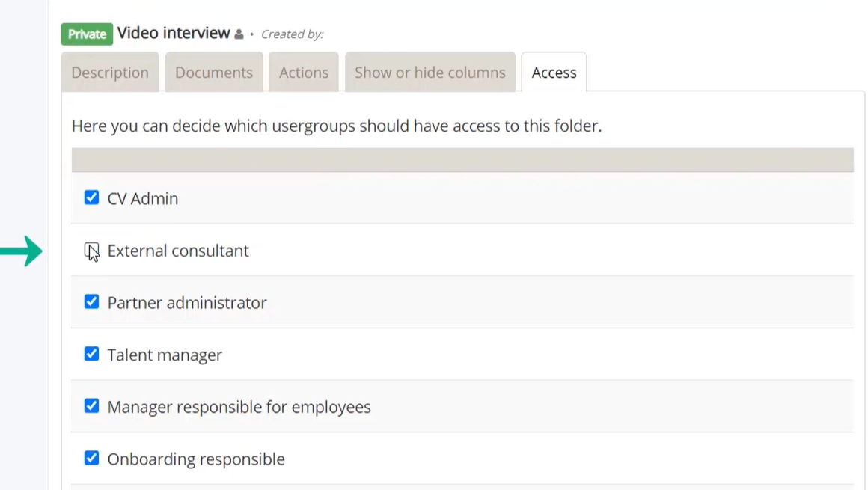Tick the External consultant checkbox
Screen dimensions: 868x490
(x=91, y=251)
